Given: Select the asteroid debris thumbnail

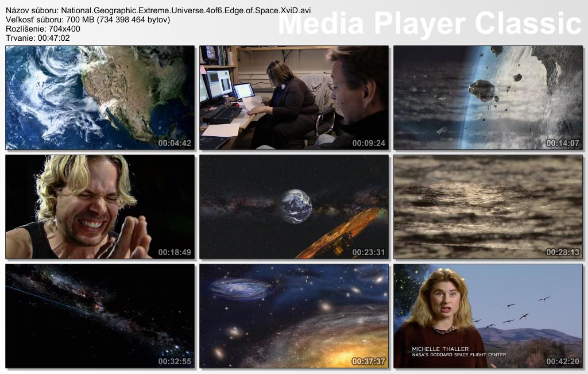Looking at the screenshot, I should (x=488, y=98).
